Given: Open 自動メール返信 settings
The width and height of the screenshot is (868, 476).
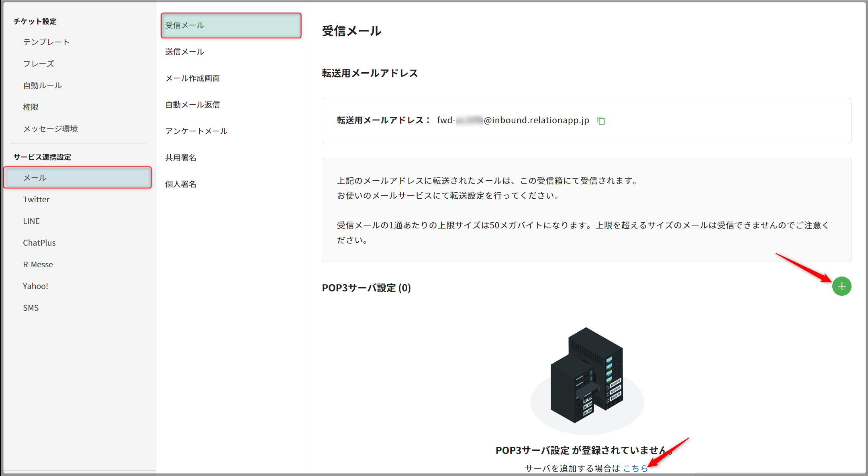Looking at the screenshot, I should click(x=192, y=105).
